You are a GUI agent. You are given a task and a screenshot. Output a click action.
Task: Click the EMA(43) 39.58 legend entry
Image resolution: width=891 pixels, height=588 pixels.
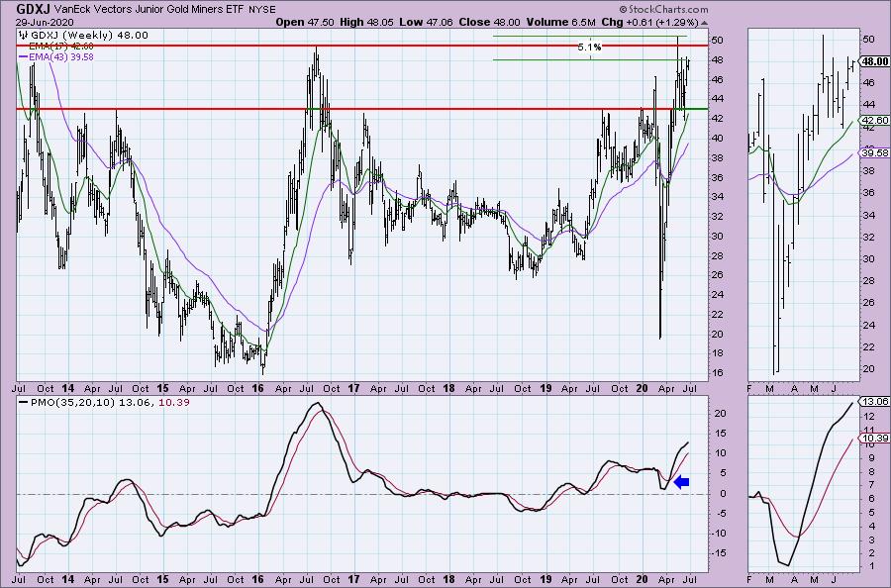click(x=60, y=57)
